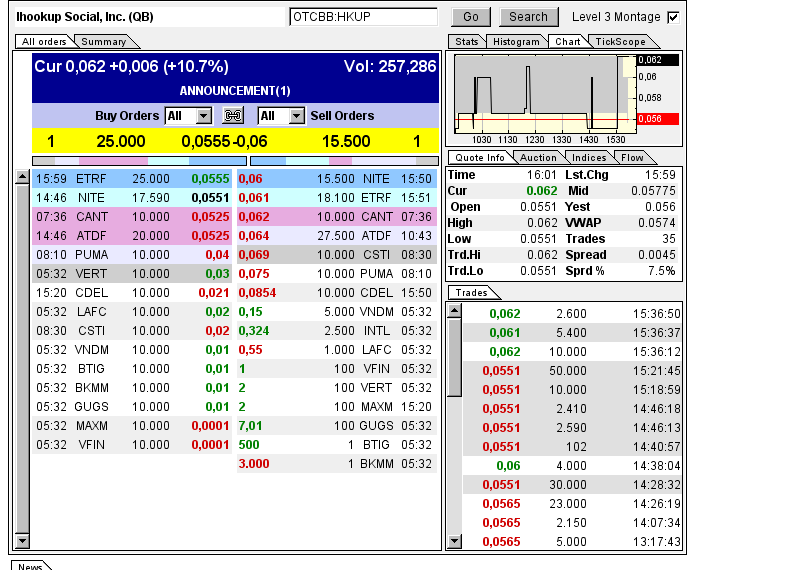Image resolution: width=792 pixels, height=570 pixels.
Task: Open the Sell Orders filter dropdown
Action: (281, 116)
